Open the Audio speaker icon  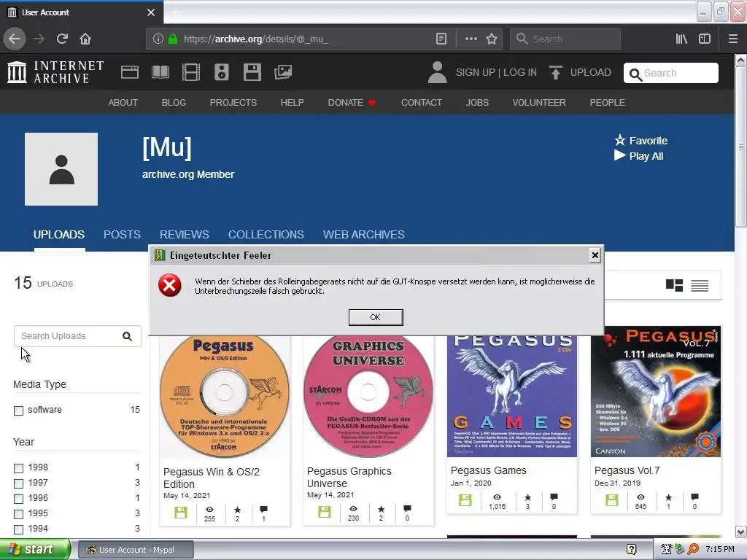coord(222,72)
